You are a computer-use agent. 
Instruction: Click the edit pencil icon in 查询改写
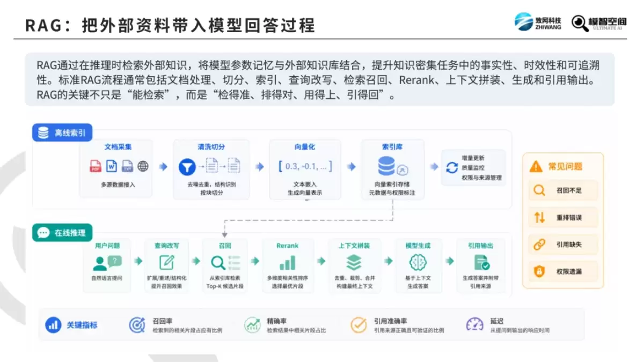coord(167,262)
